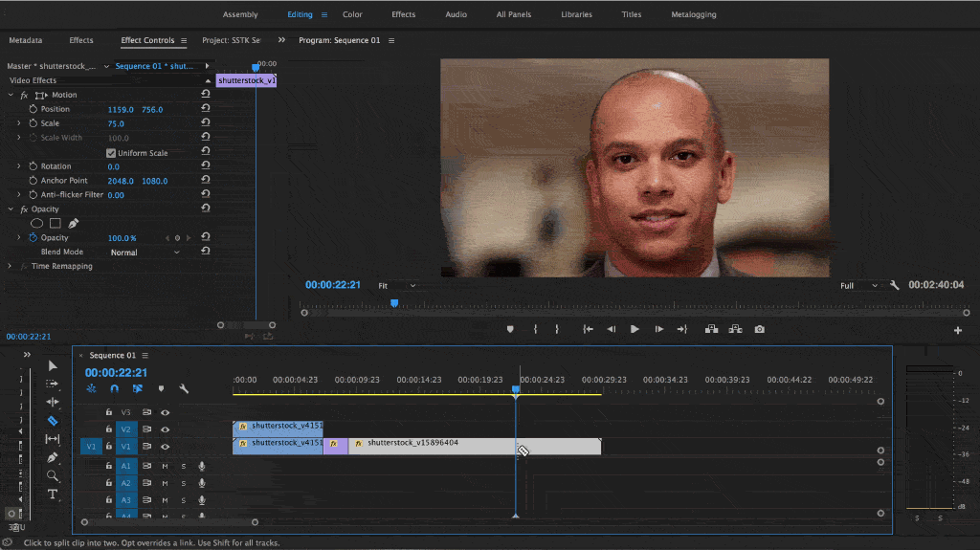
Task: Uncheck the Uniform Scale checkbox
Action: coord(111,153)
